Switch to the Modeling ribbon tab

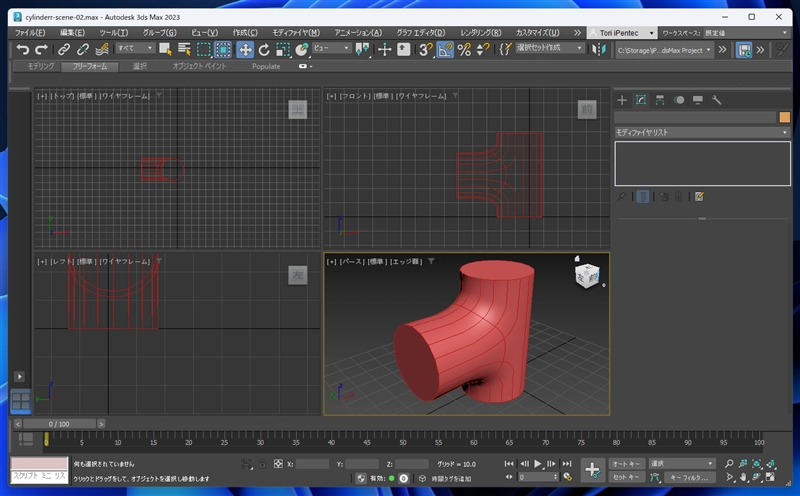click(41, 66)
